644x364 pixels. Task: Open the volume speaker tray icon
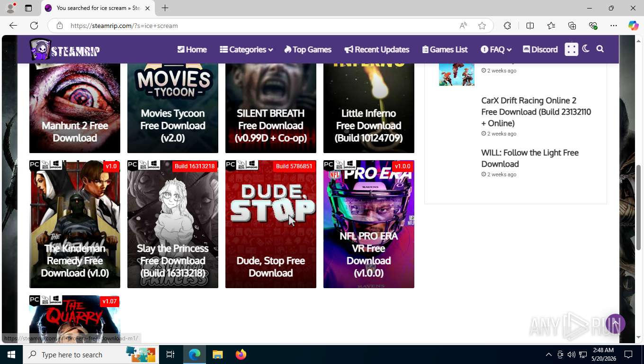572,355
